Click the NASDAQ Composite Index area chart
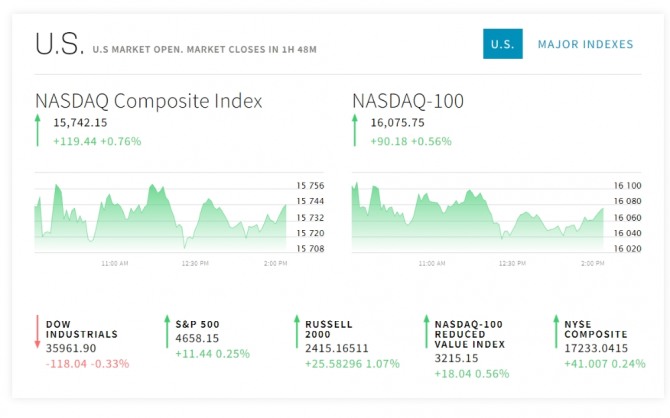This screenshot has height=418, width=670. [160, 215]
